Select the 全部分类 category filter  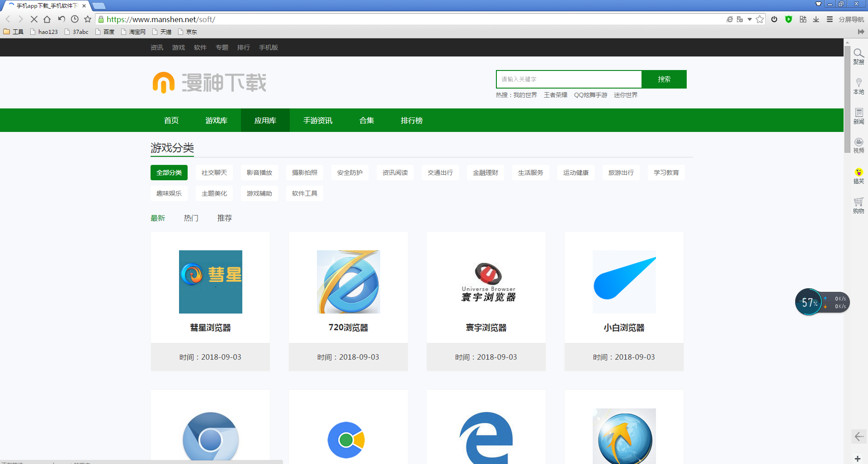pos(169,173)
